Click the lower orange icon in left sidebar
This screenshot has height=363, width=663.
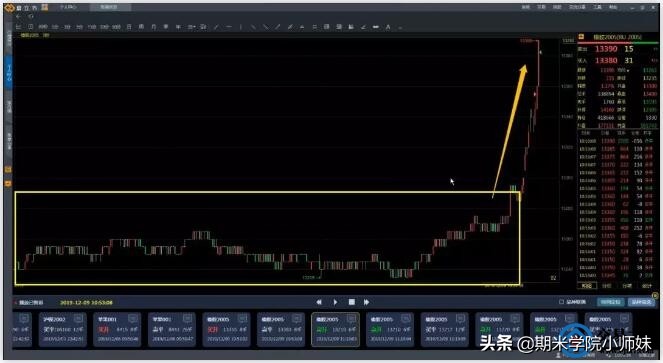pyautogui.click(x=8, y=184)
